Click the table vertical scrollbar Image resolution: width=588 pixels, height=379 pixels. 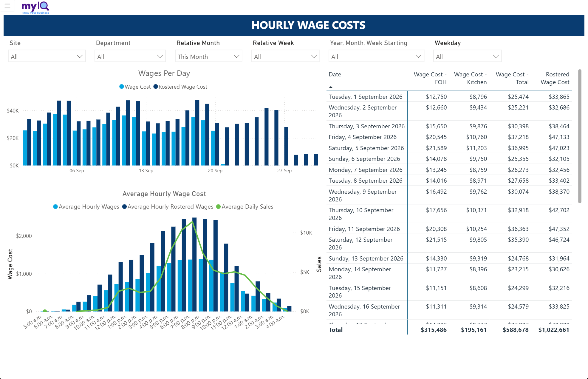tap(580, 136)
